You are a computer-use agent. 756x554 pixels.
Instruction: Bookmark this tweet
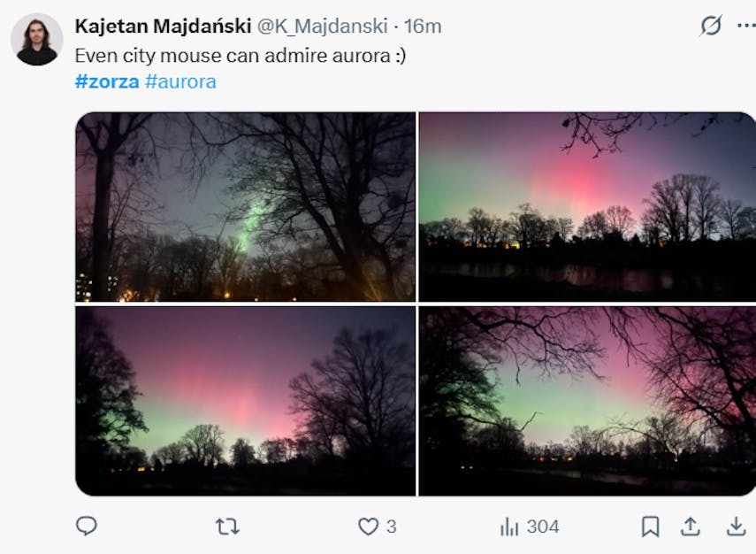[650, 527]
